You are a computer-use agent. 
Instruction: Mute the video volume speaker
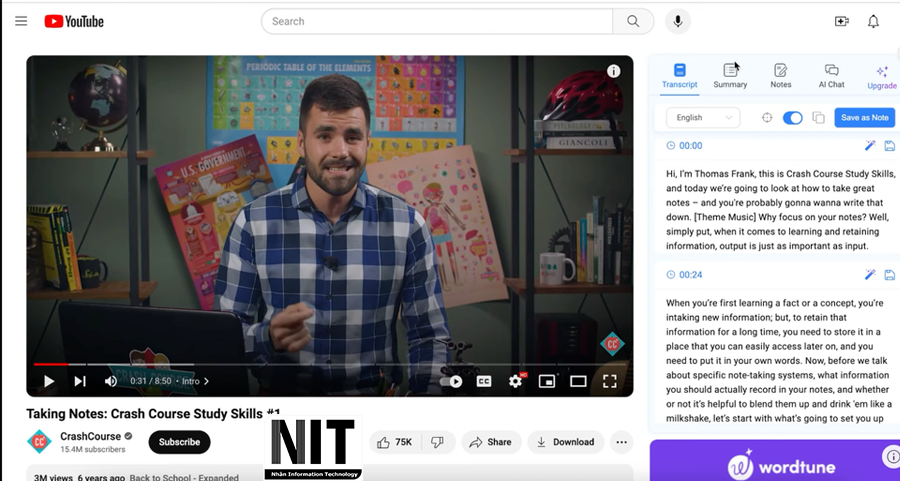(111, 381)
